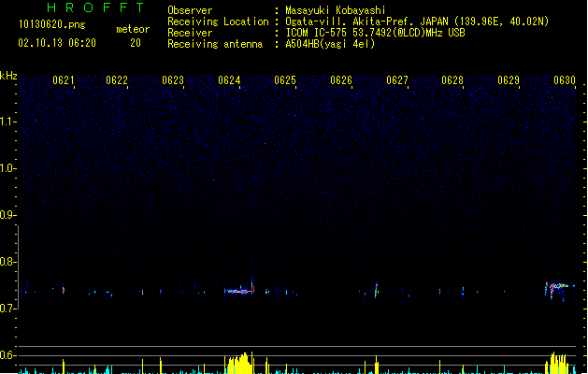
Task: Click the yellow intensity peak below 0624
Action: click(239, 363)
